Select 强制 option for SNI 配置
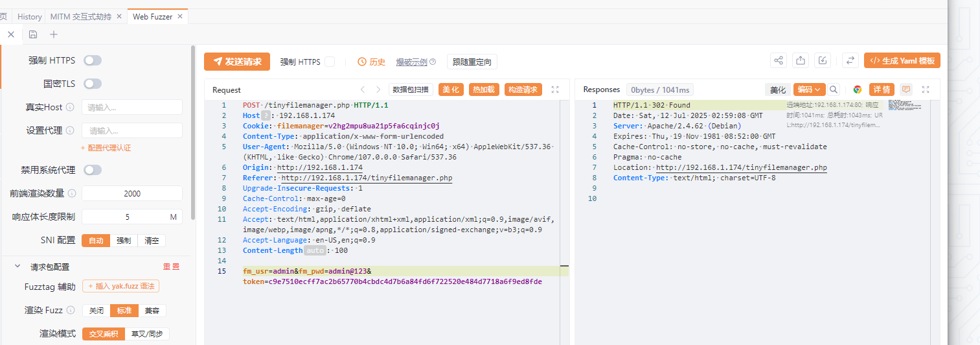980x345 pixels. pos(123,241)
